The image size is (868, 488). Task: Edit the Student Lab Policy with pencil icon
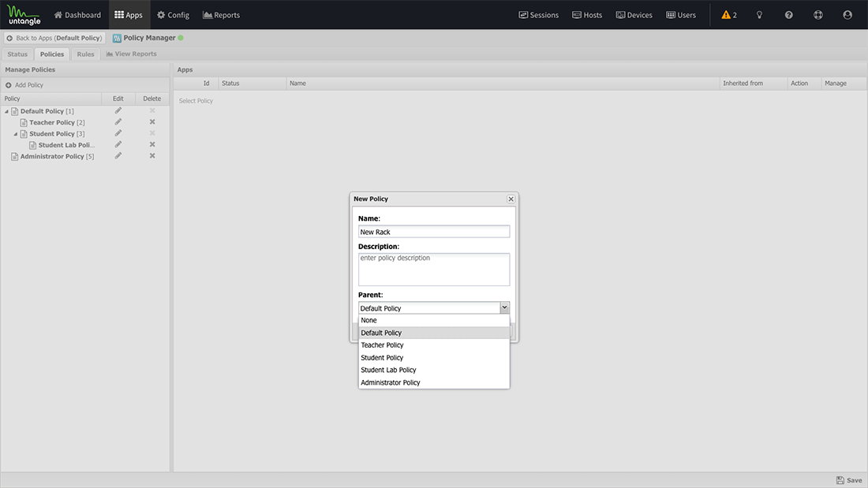pos(118,144)
